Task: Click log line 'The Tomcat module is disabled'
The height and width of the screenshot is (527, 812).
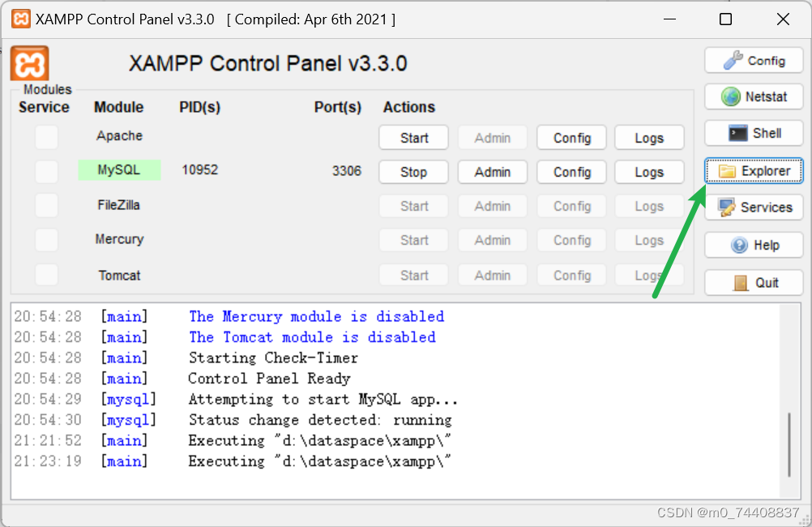Action: coord(312,337)
